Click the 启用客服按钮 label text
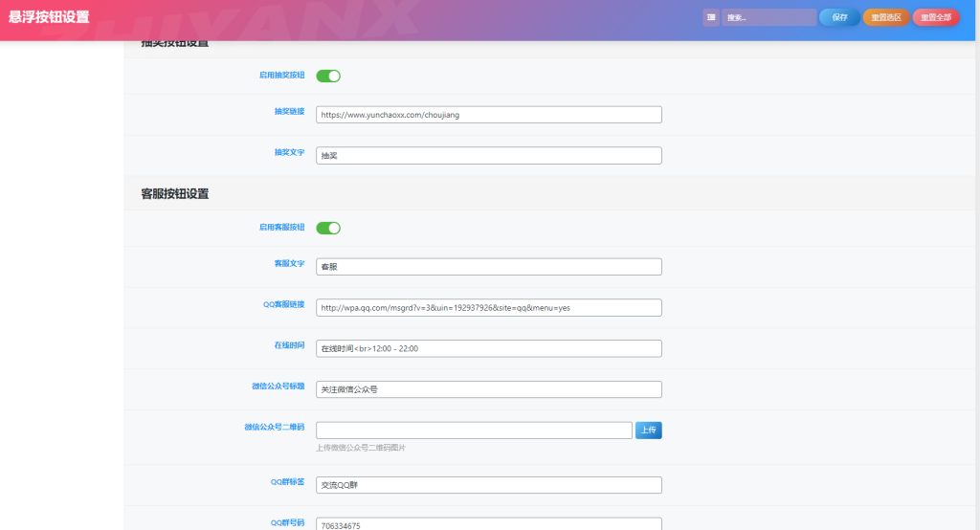This screenshot has width=980, height=530. click(281, 228)
